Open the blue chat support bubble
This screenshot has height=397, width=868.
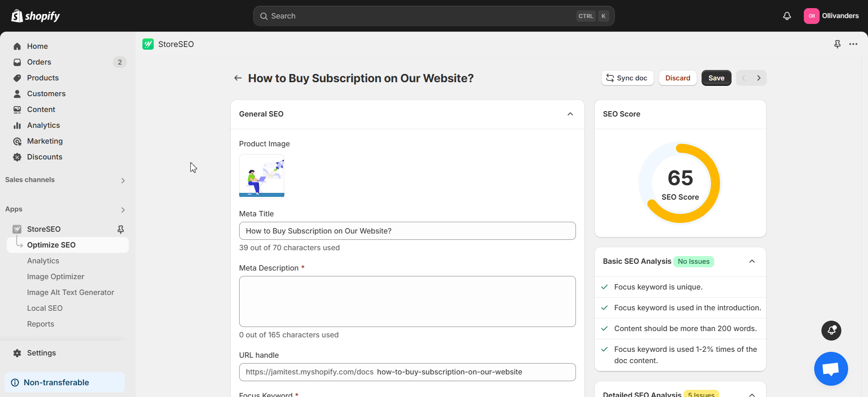pyautogui.click(x=831, y=369)
